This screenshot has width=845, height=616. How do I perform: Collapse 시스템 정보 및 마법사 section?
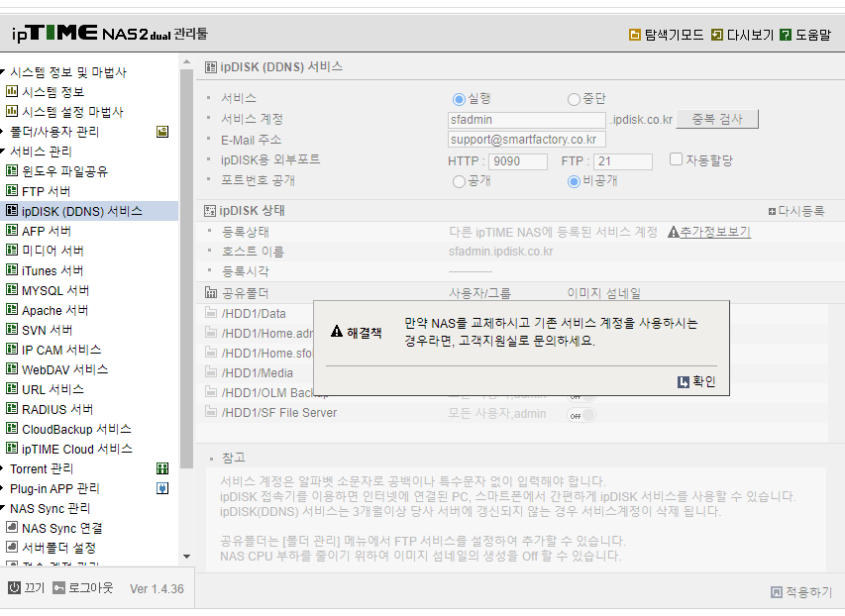[2, 71]
